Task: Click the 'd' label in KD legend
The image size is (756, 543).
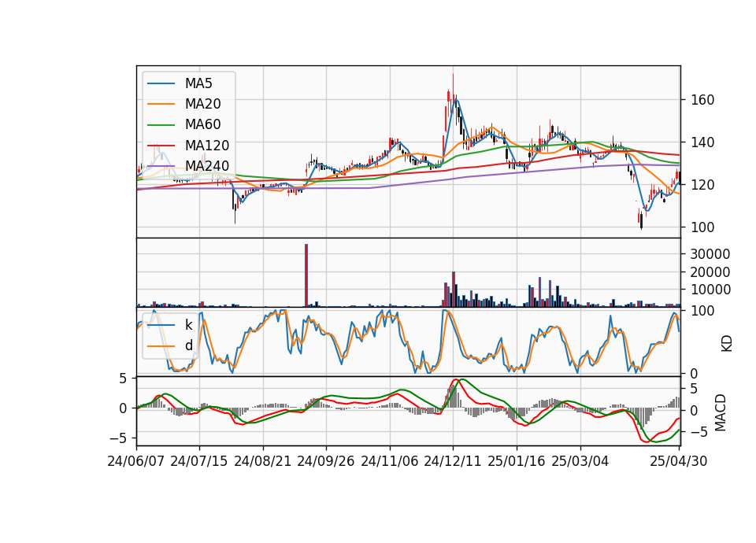Action: (x=188, y=345)
